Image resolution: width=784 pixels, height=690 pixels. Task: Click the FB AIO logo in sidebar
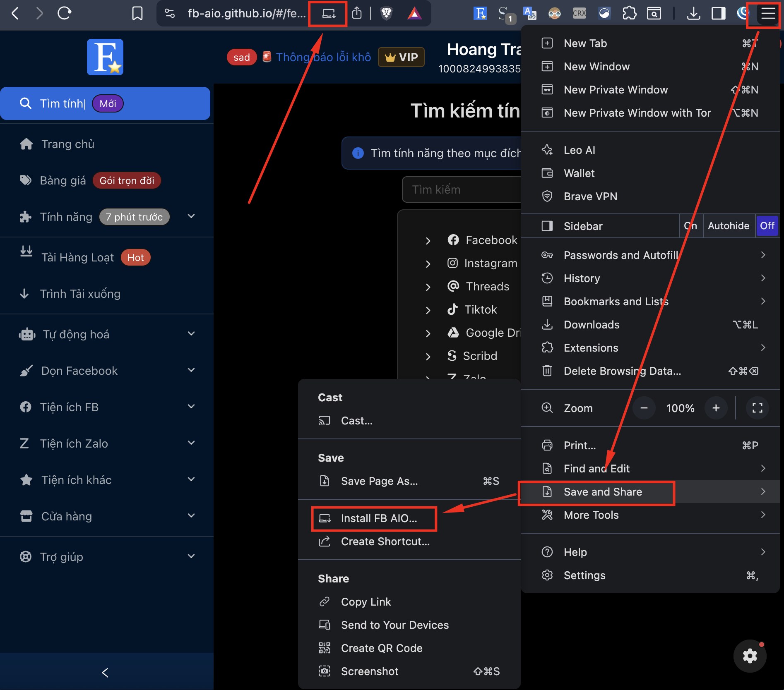tap(105, 57)
